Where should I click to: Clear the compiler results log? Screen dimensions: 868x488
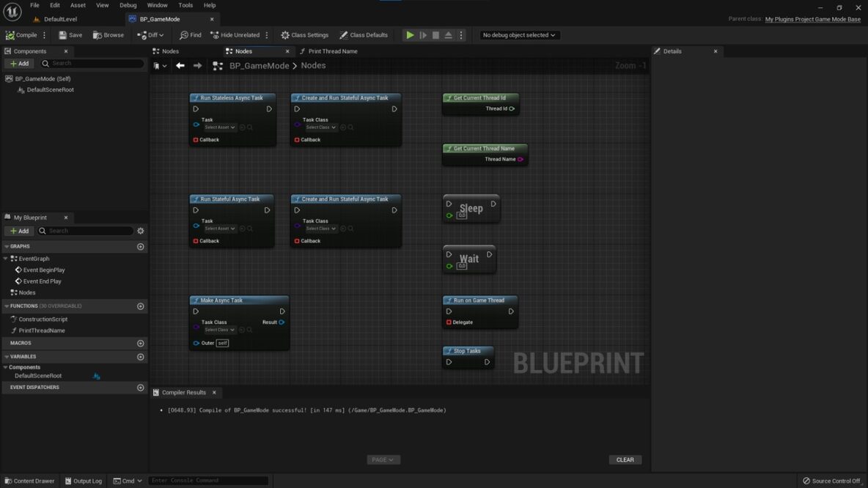click(624, 459)
